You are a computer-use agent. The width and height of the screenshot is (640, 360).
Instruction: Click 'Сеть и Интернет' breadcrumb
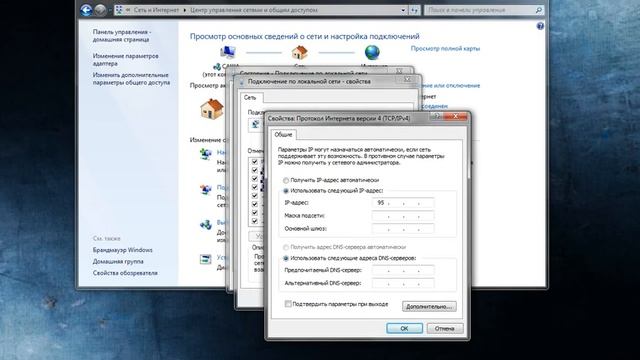(156, 10)
